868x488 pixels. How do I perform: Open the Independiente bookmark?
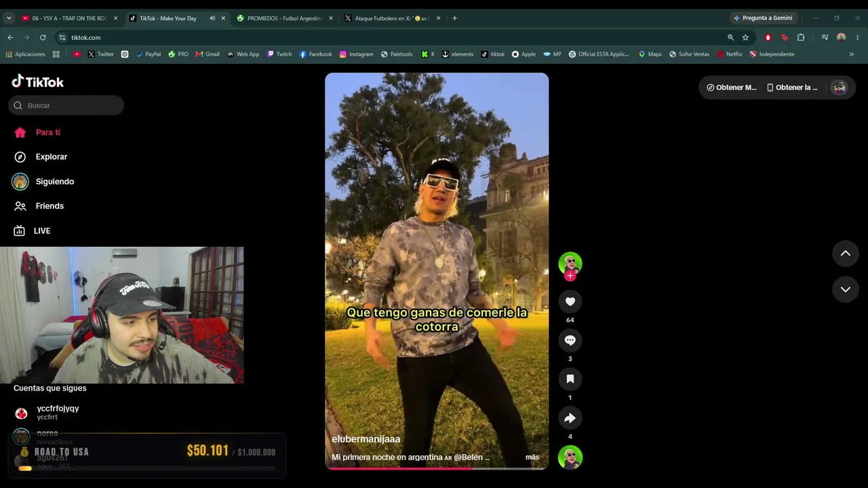[x=772, y=54]
